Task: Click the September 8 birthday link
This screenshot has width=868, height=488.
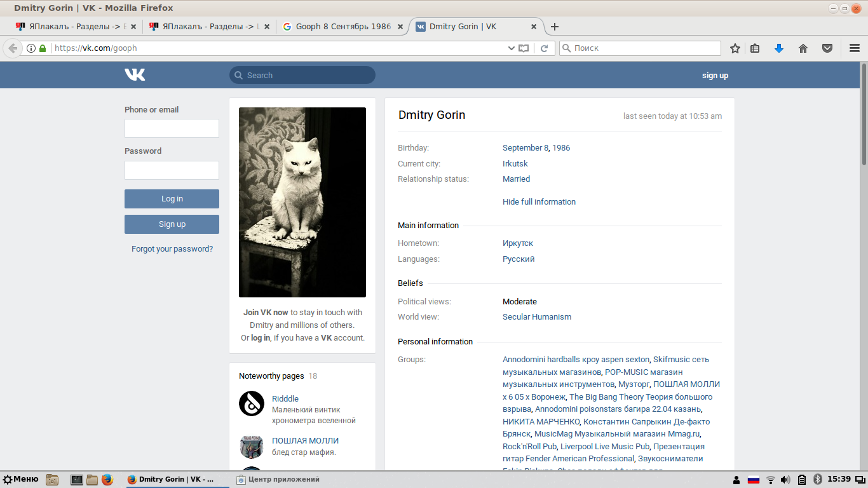Action: [526, 148]
